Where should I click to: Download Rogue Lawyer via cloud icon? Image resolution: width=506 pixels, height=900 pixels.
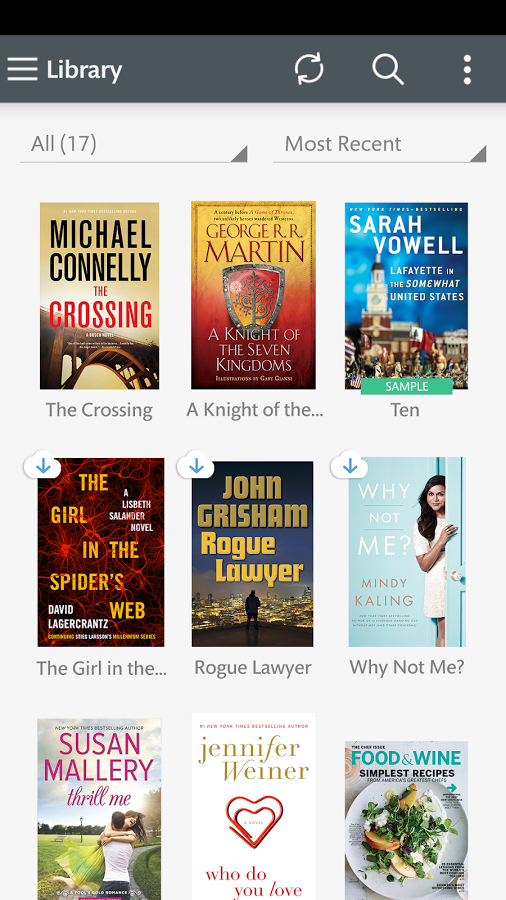point(196,465)
